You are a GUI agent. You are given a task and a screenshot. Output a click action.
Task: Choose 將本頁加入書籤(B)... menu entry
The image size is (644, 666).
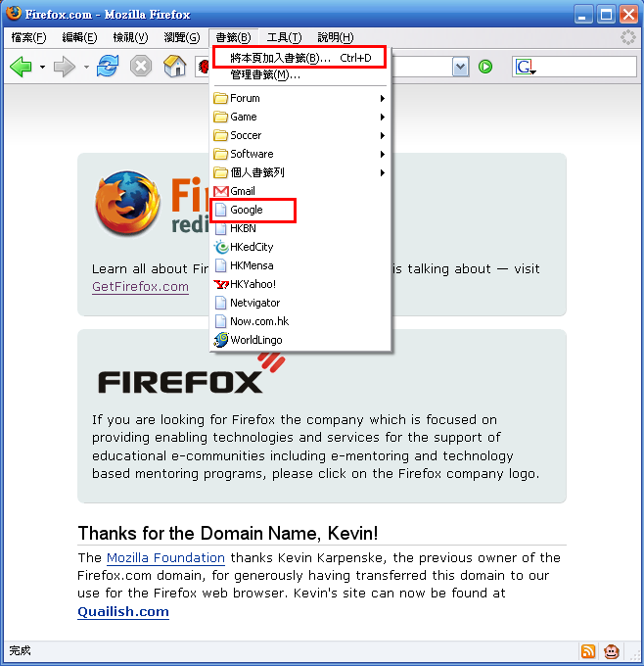300,58
